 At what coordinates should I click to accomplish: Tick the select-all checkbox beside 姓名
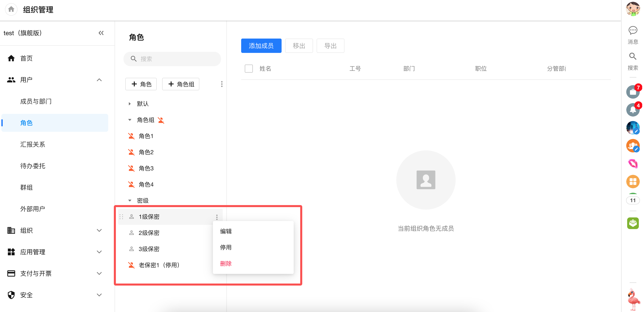[x=249, y=68]
